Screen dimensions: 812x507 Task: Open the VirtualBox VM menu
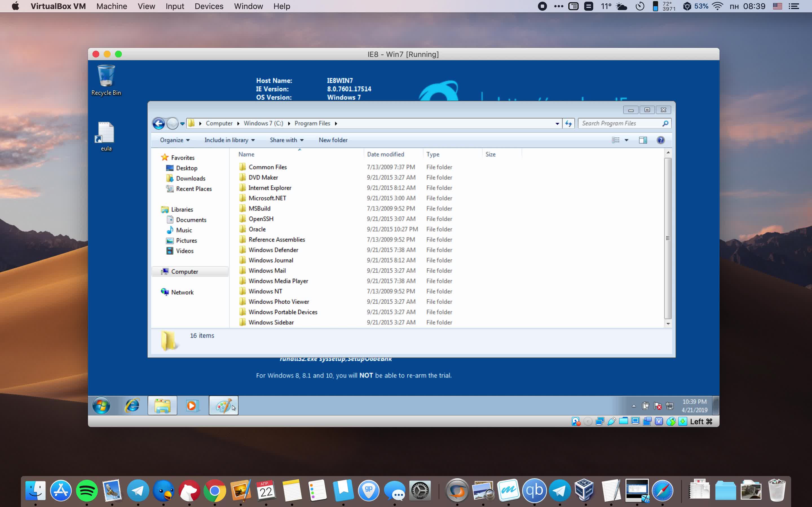pos(57,6)
